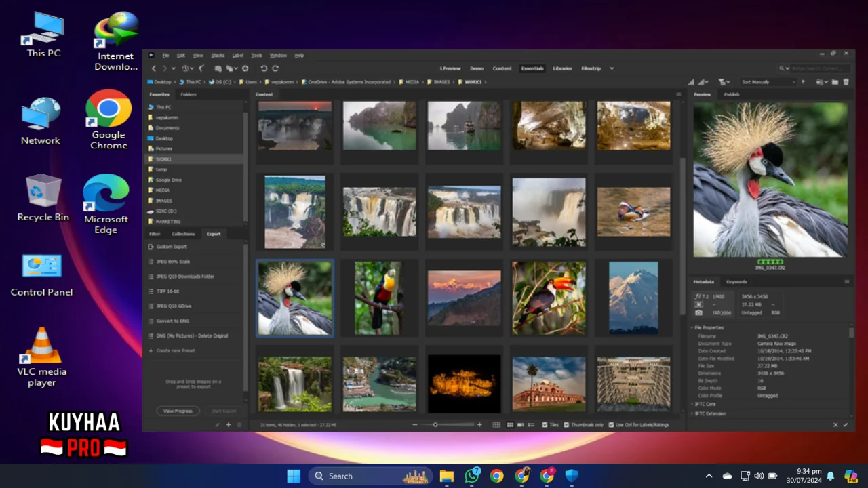Click the boomerang return-to-app icon
Screen dimensions: 868x488
tap(201, 68)
